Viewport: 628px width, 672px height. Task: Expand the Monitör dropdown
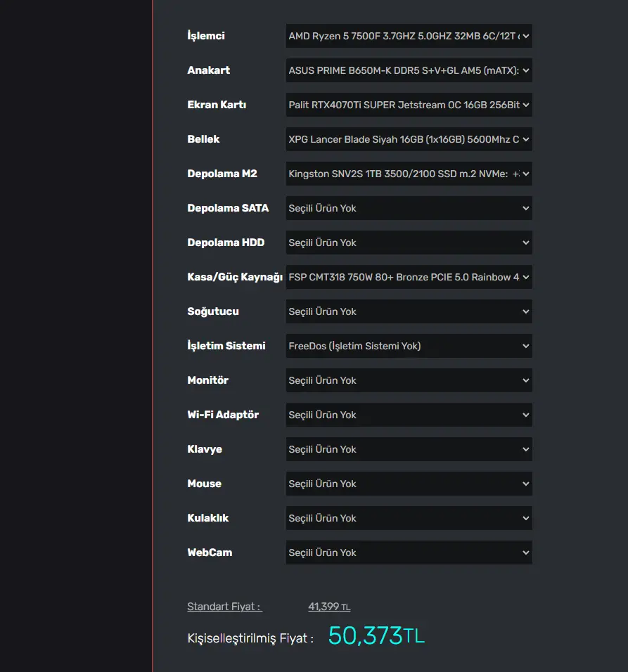(x=409, y=380)
